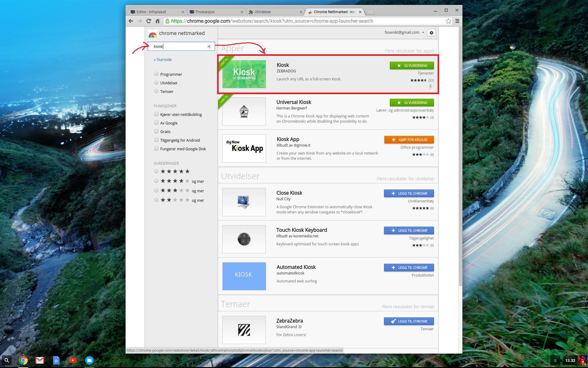Select the Temaer radio button

pyautogui.click(x=156, y=91)
